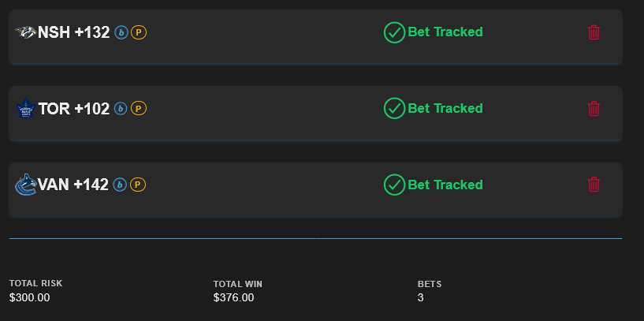Click the Toronto Maple Leafs logo

26,109
